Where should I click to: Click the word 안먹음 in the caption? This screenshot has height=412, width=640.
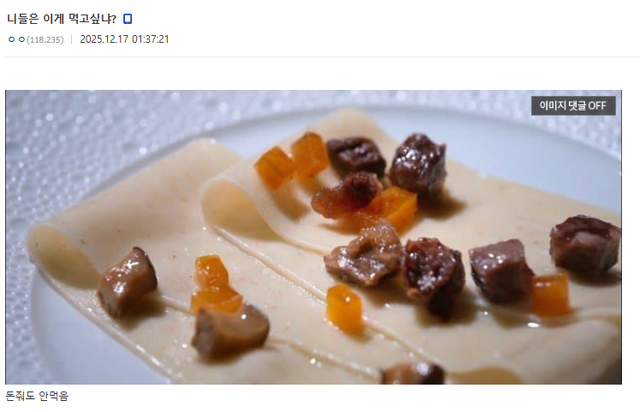(53, 396)
